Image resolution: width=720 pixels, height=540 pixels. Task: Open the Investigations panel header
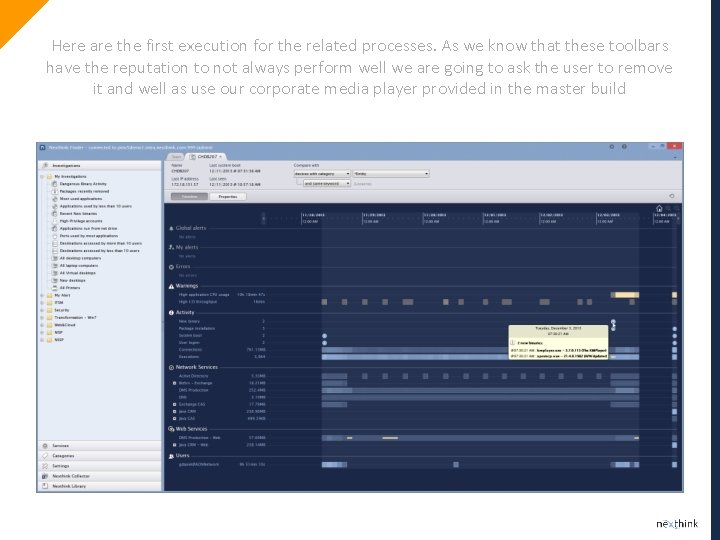pyautogui.click(x=100, y=165)
